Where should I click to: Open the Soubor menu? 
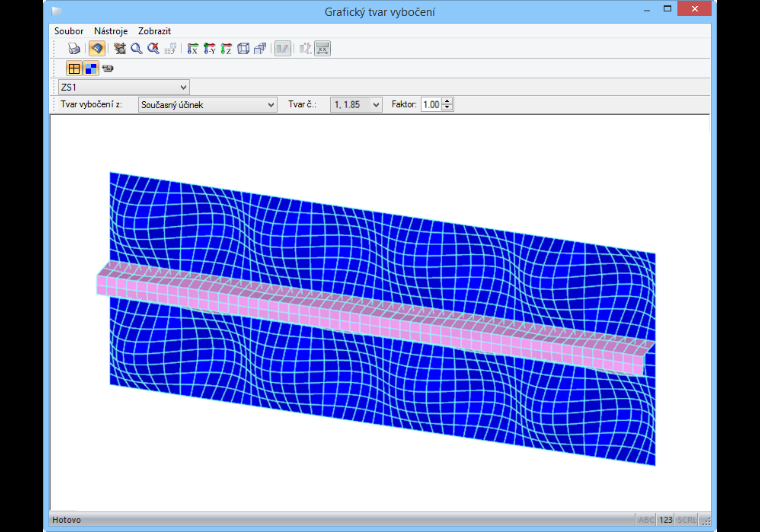pyautogui.click(x=68, y=31)
